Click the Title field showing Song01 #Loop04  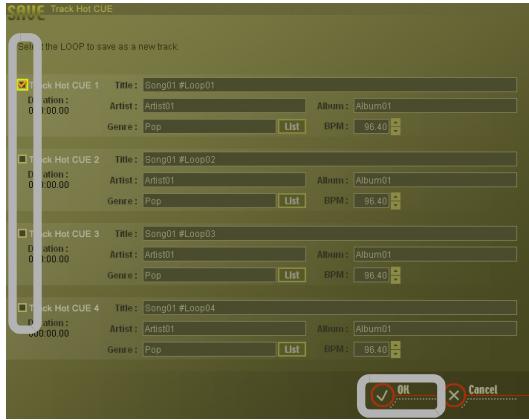330,308
